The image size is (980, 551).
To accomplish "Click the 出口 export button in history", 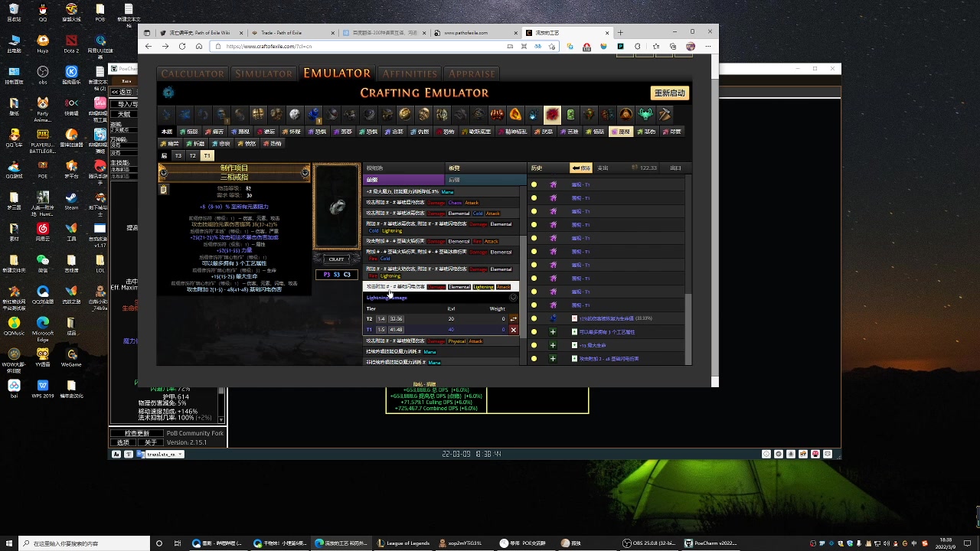I will click(x=675, y=168).
